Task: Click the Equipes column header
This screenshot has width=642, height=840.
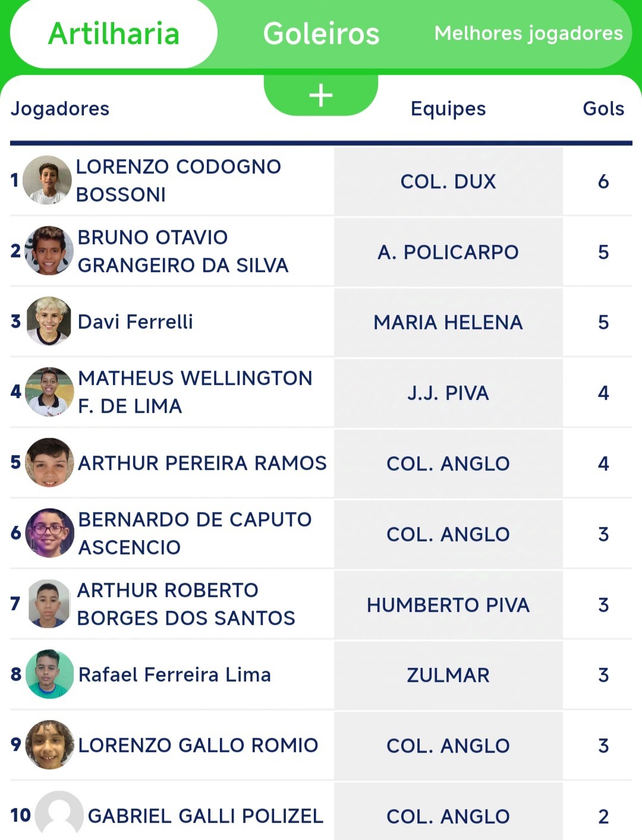Action: 448,109
